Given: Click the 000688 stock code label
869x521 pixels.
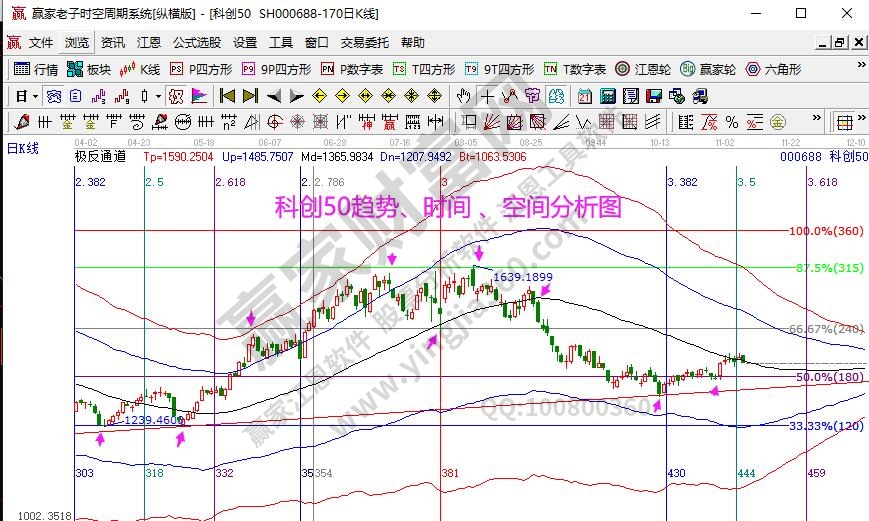Looking at the screenshot, I should (801, 157).
